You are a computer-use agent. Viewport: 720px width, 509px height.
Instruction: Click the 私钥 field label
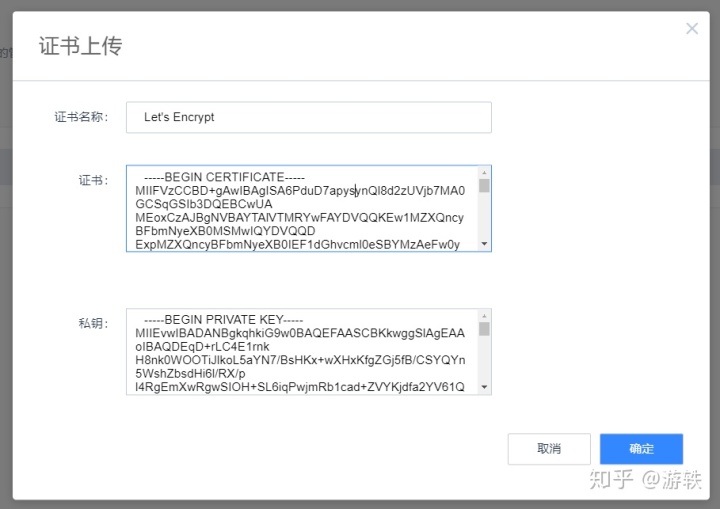point(92,323)
